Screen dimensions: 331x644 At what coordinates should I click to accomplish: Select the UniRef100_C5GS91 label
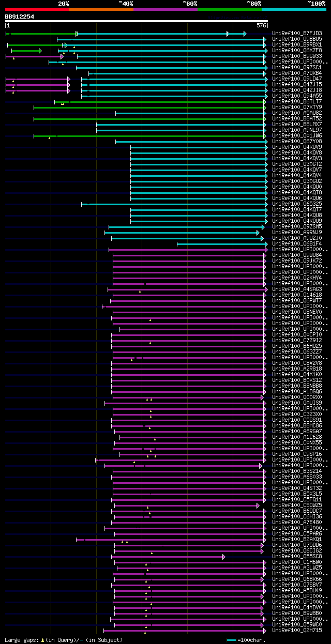(297, 420)
